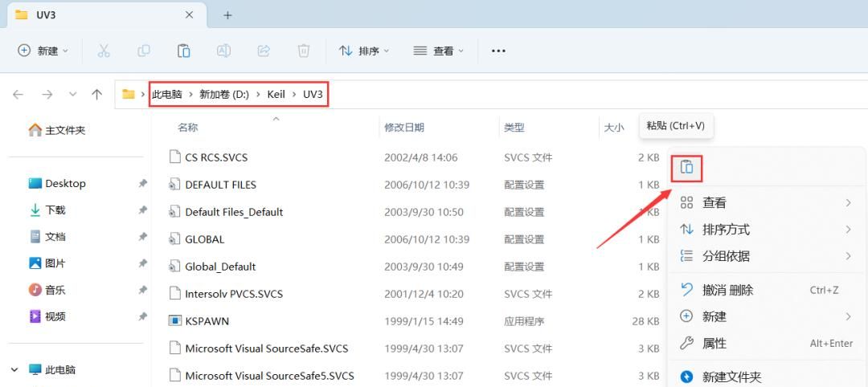Open the 新建 dropdown in toolbar
Image resolution: width=868 pixels, height=387 pixels.
point(43,51)
